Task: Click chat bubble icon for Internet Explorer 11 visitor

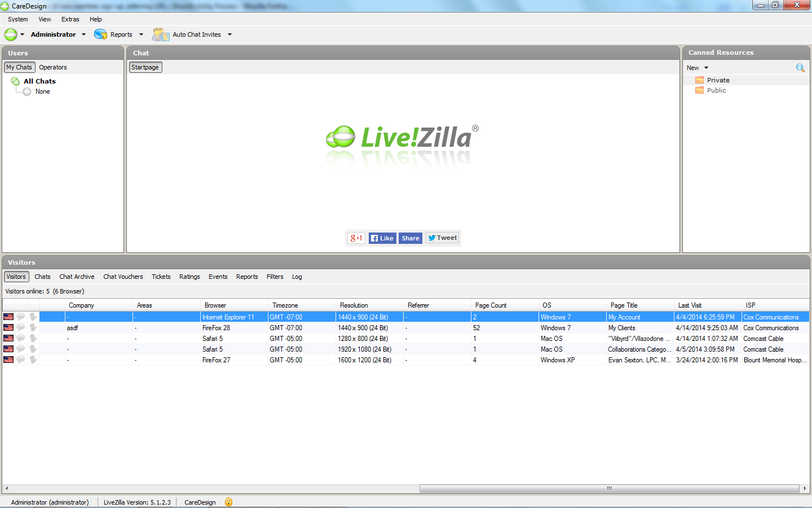Action: (21, 317)
